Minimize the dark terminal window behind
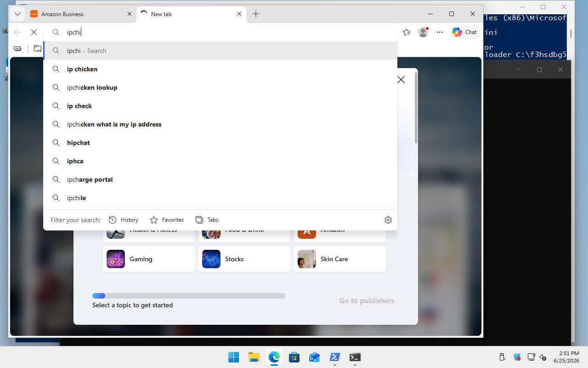588x368 pixels. (x=518, y=69)
